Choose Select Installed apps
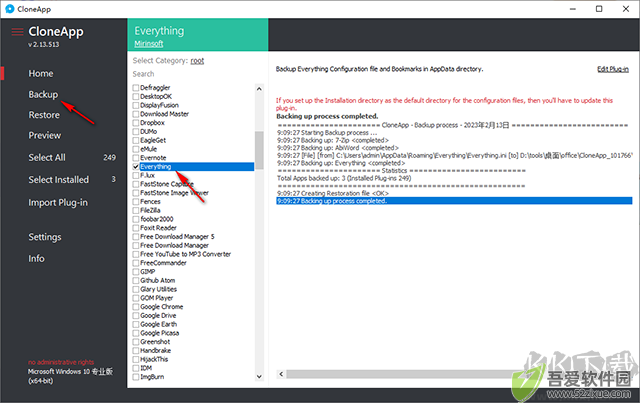 [58, 179]
